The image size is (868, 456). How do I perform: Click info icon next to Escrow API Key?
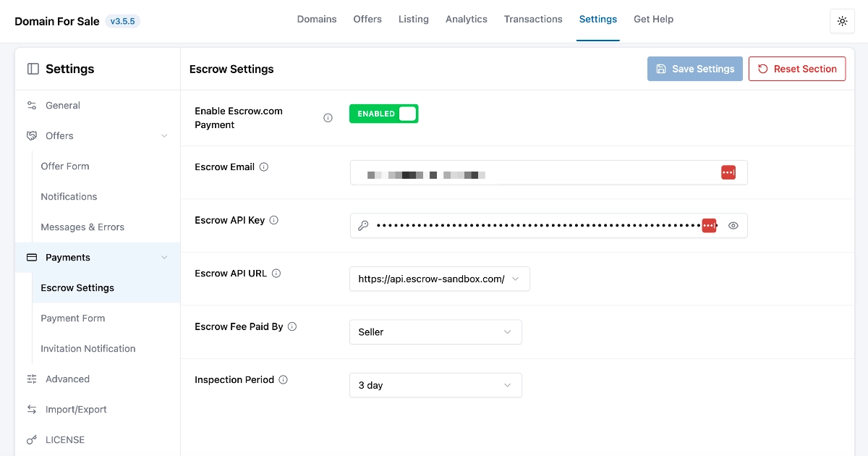(x=274, y=221)
